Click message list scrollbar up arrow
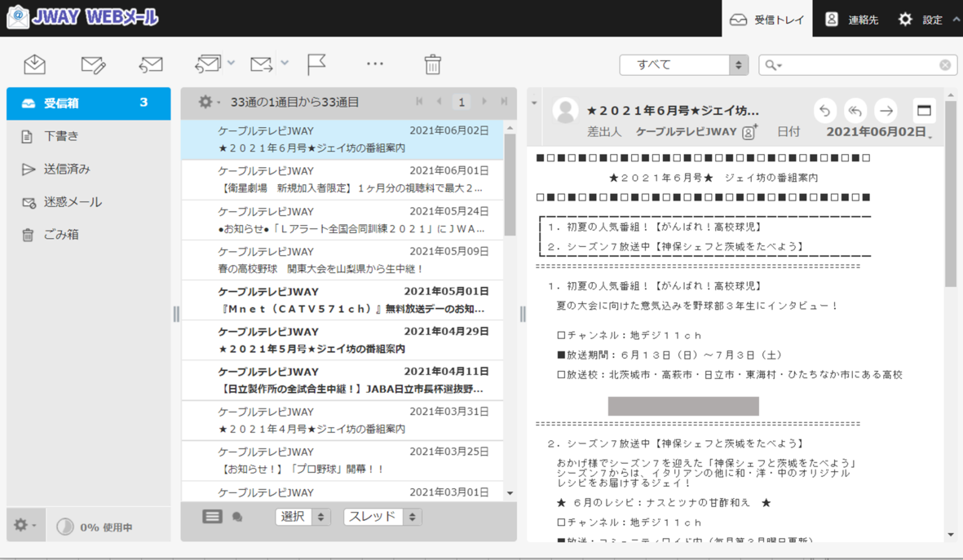 pos(510,127)
